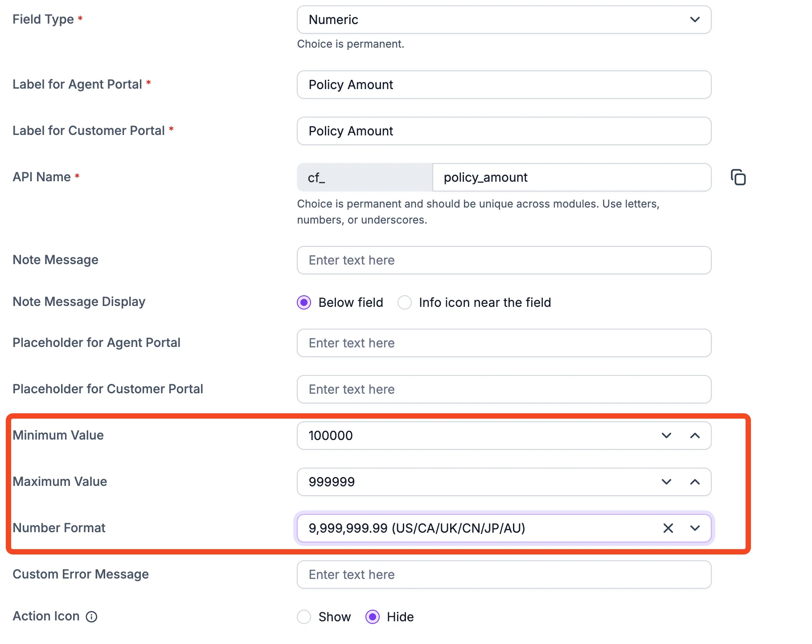Choose Show for Action Icon
This screenshot has height=644, width=812.
tap(304, 617)
